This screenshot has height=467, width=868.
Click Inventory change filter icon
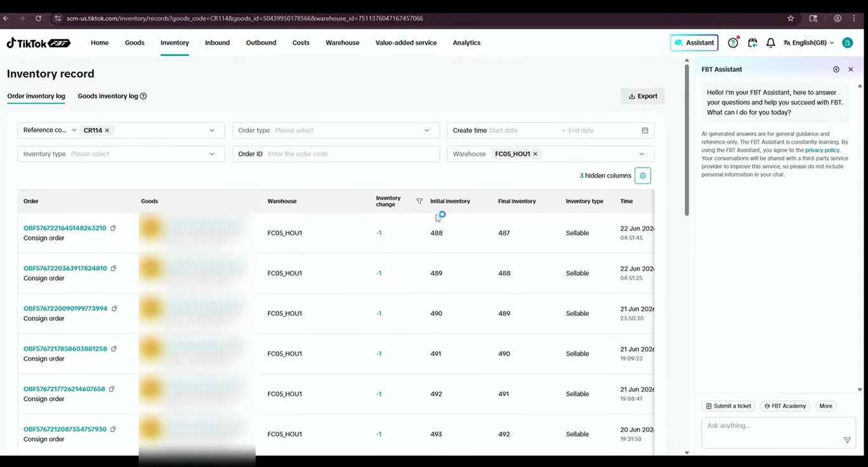(419, 201)
